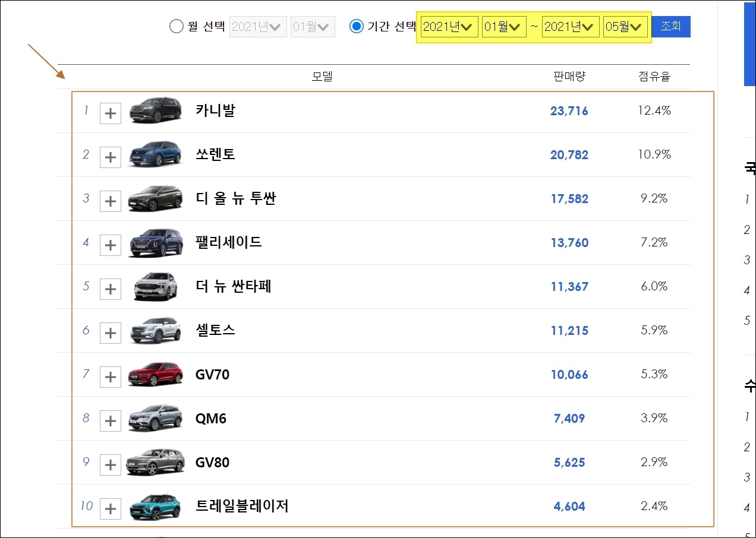Open the 팰리세이드 model name link
756x538 pixels.
point(229,242)
